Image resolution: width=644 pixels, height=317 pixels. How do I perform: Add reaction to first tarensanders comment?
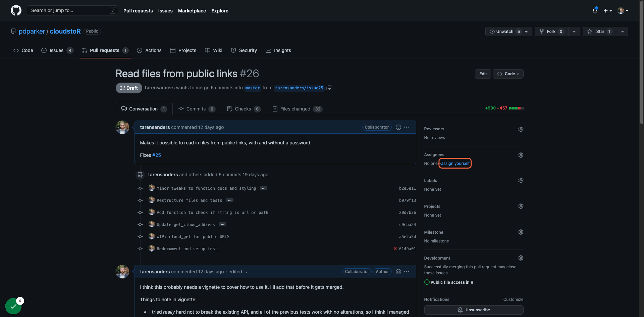398,127
